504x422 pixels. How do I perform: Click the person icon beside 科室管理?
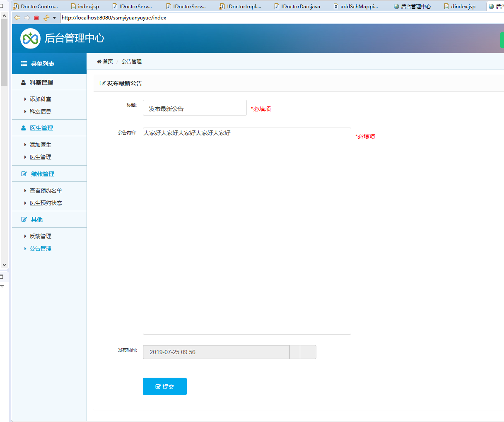(x=23, y=82)
